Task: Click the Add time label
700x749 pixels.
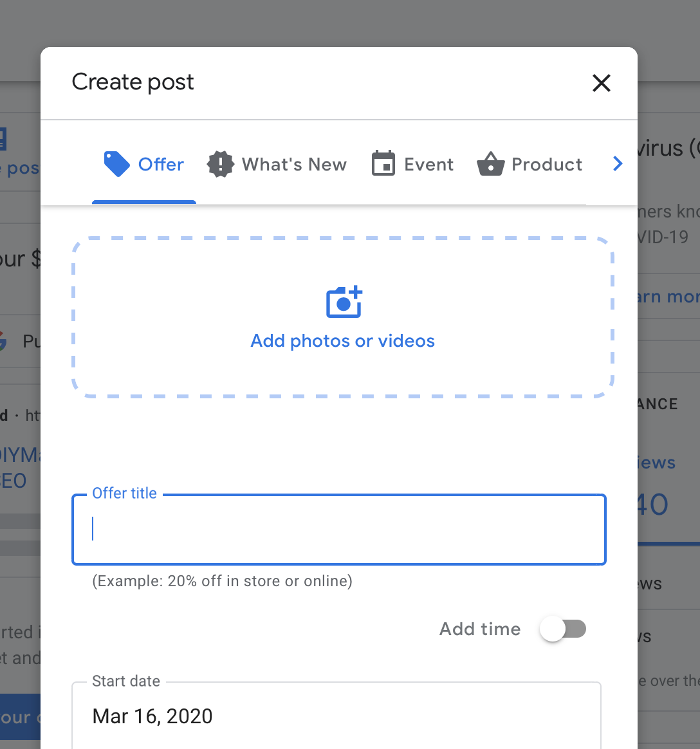Action: 480,629
